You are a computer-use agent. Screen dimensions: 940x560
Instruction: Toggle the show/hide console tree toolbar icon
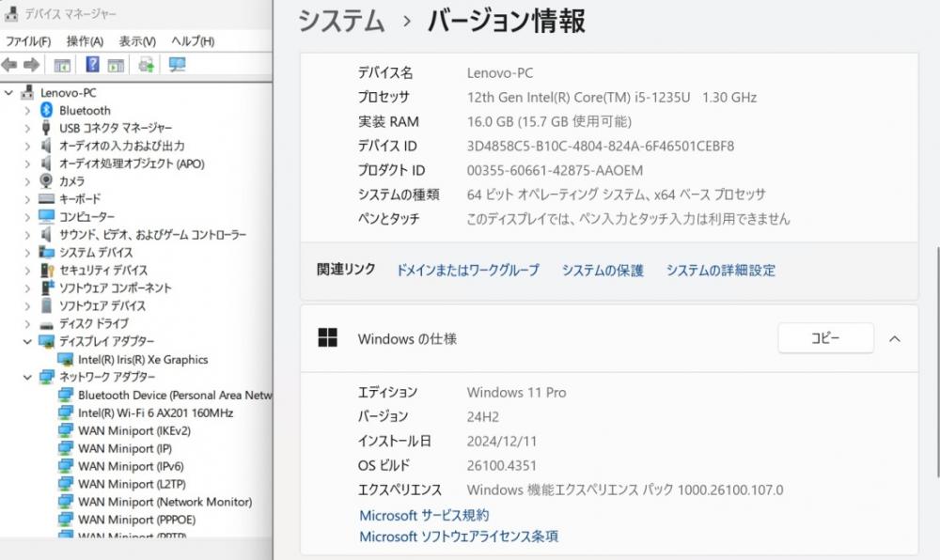pyautogui.click(x=62, y=65)
